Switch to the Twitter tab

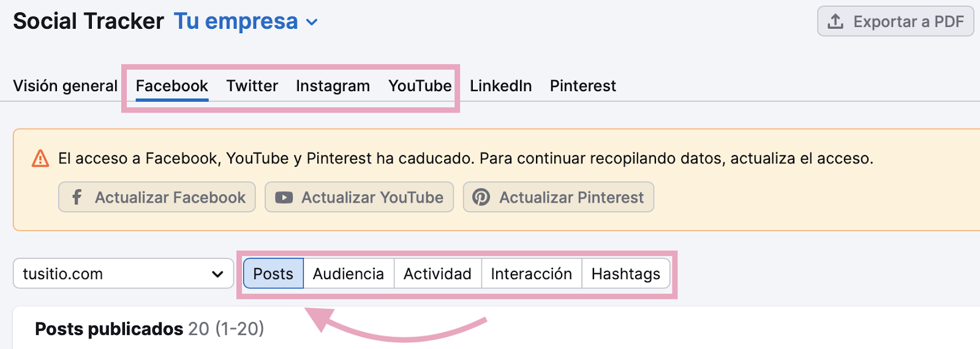[x=252, y=86]
